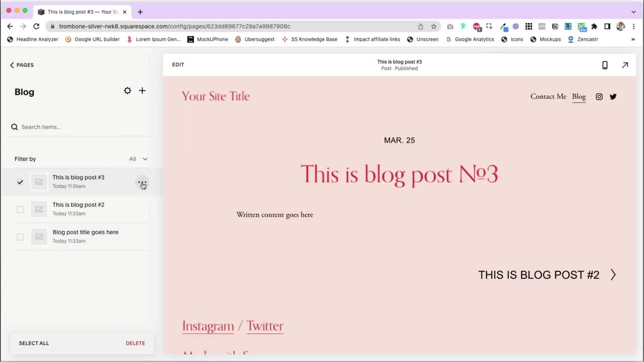Click SELECT ALL at the bottom
Viewport: 644px width, 362px height.
click(34, 343)
